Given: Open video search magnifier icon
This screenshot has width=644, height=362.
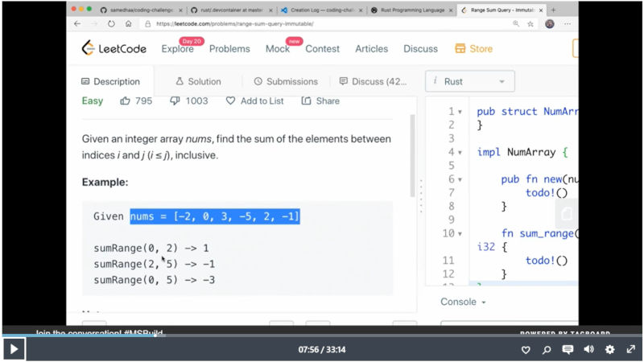Looking at the screenshot, I should point(547,350).
